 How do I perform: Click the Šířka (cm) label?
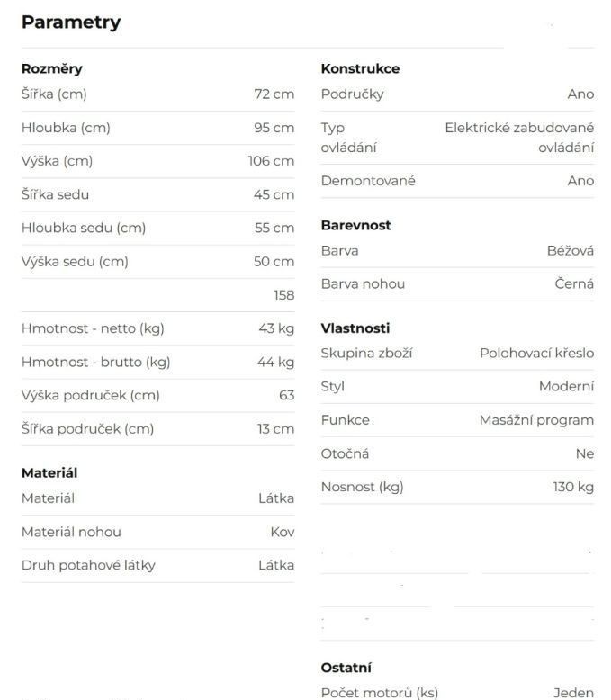(x=54, y=94)
